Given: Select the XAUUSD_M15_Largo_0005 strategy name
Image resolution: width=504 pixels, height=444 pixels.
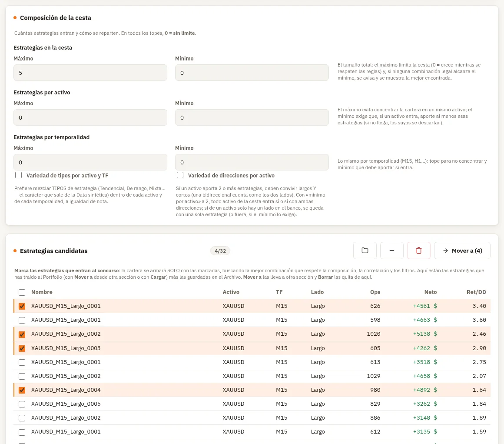Looking at the screenshot, I should pos(66,404).
